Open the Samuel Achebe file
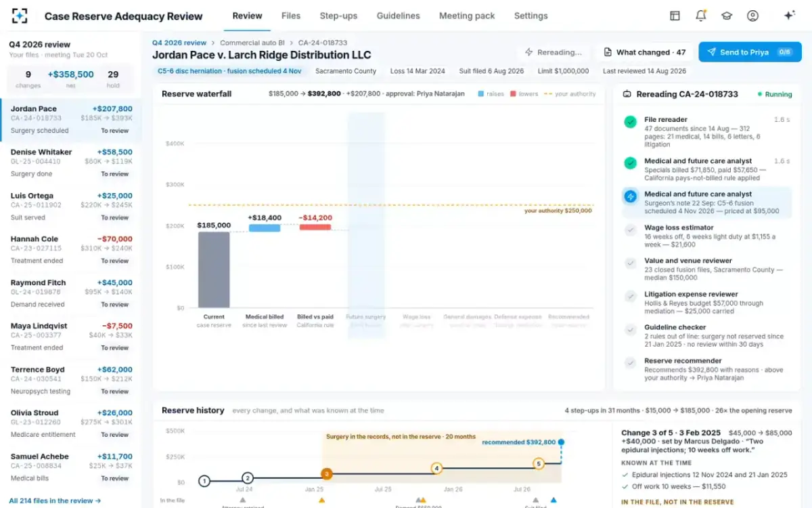 coord(71,467)
